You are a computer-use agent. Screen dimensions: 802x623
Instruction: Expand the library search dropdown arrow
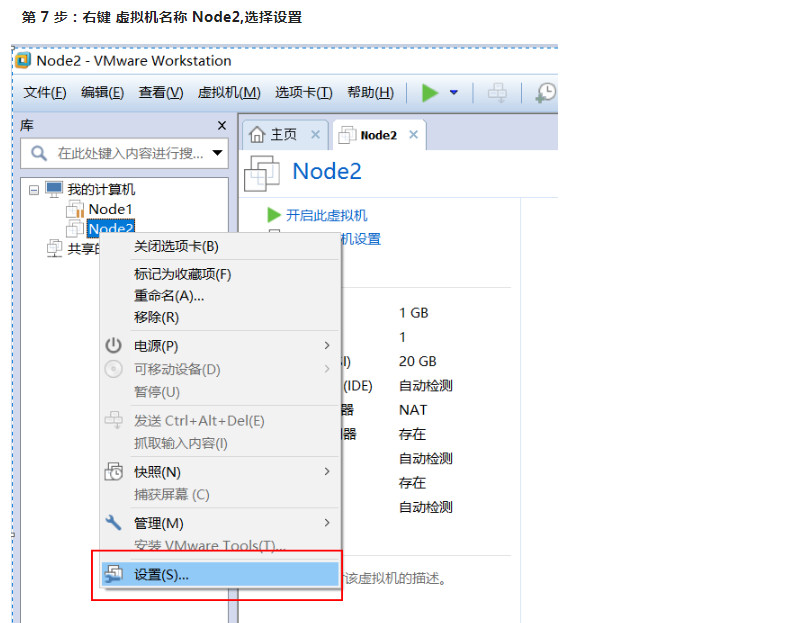pyautogui.click(x=217, y=153)
